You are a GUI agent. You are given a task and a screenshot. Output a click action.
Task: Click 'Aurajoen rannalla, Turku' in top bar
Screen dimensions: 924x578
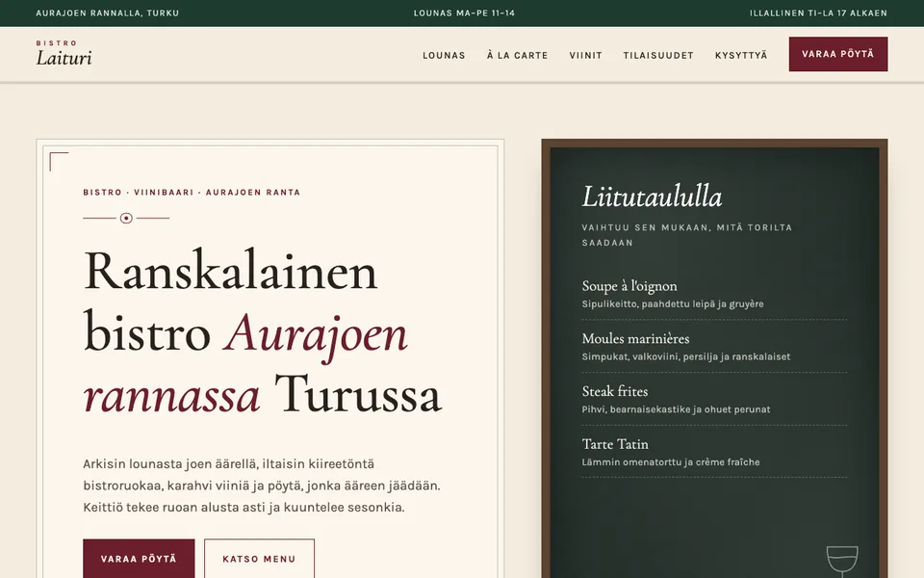(x=107, y=13)
